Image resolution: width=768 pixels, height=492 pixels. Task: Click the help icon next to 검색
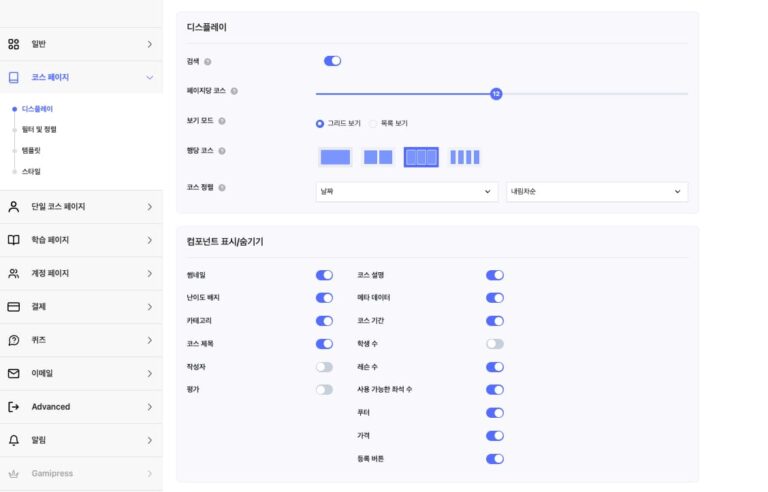208,62
